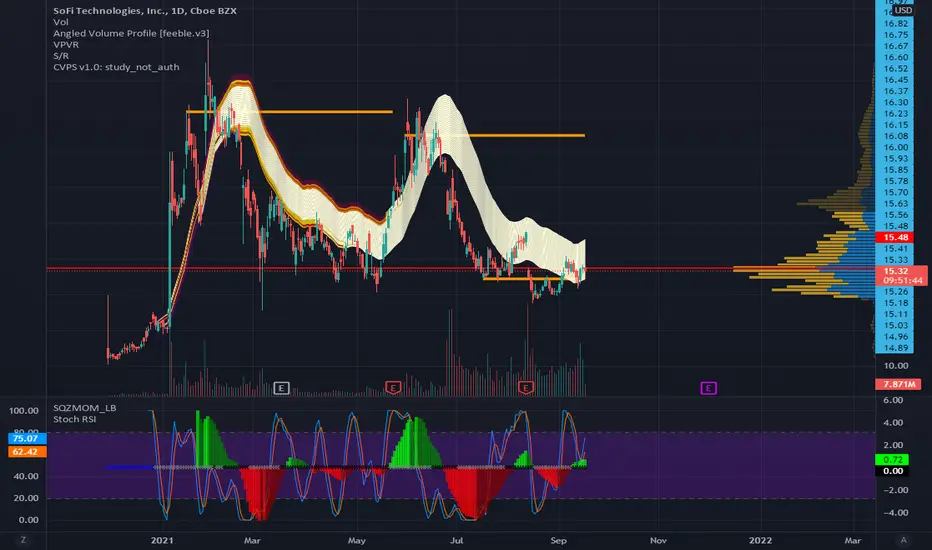Select the Stoch RSI indicator label

(74, 419)
